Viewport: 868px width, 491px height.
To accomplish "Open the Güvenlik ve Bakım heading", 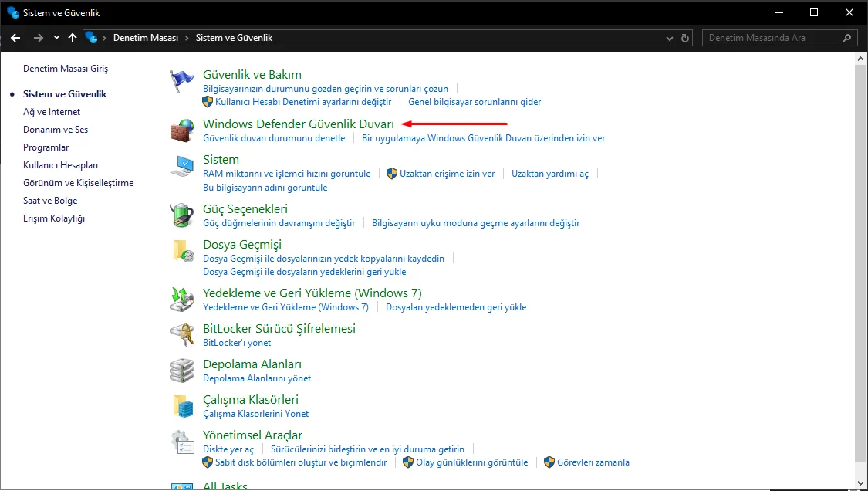I will (252, 75).
